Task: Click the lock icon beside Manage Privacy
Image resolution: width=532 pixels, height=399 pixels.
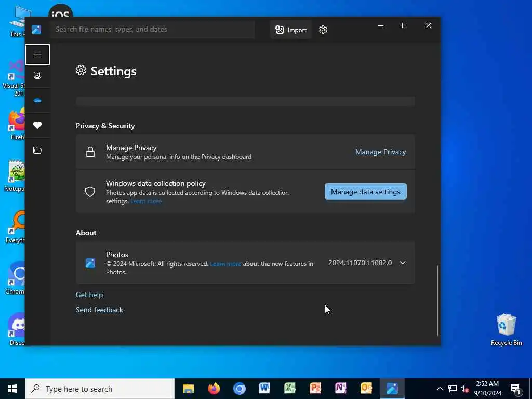Action: [90, 152]
